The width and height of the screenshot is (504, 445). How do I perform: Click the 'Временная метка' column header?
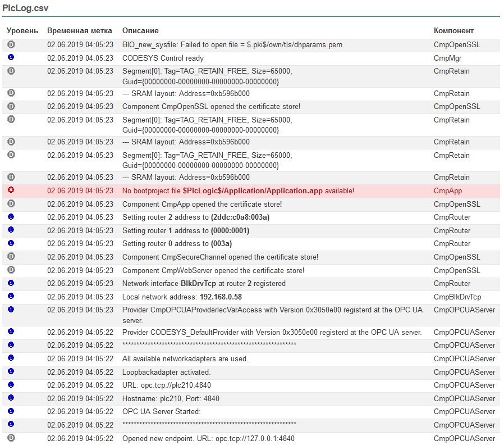point(80,31)
